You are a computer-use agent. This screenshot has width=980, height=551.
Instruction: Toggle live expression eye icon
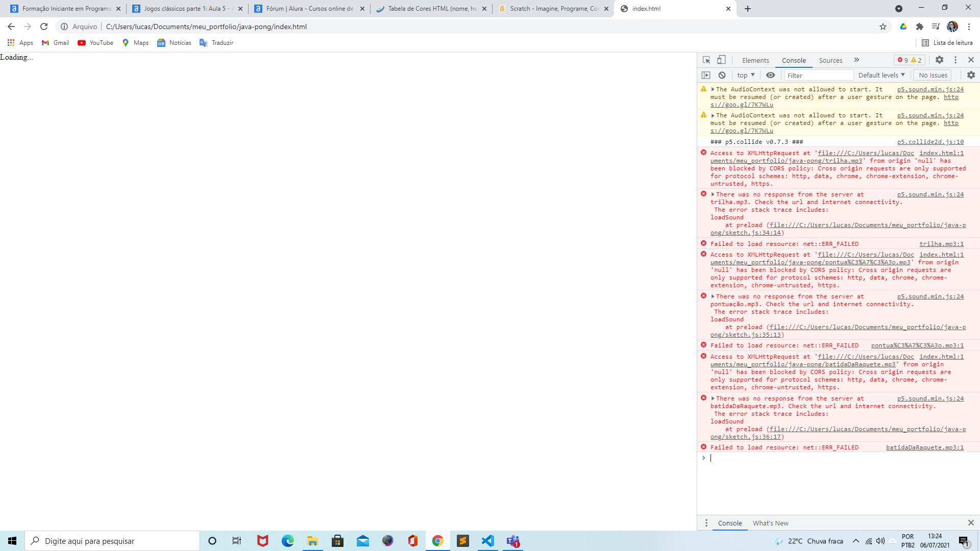[770, 76]
